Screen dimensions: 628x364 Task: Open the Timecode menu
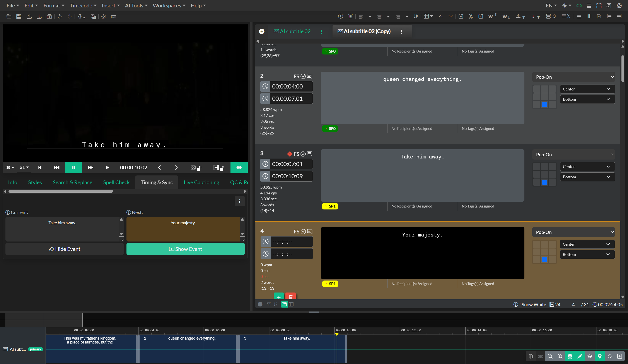tap(83, 5)
